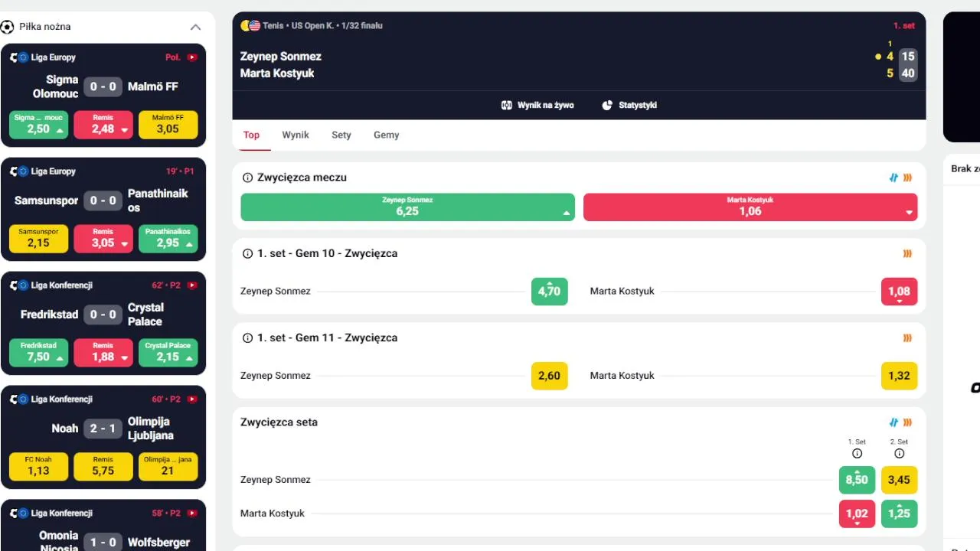Screen dimensions: 980x551
Task: Bet Remis 1,88 on Fredrikstad–Crystal Palace
Action: (x=103, y=353)
